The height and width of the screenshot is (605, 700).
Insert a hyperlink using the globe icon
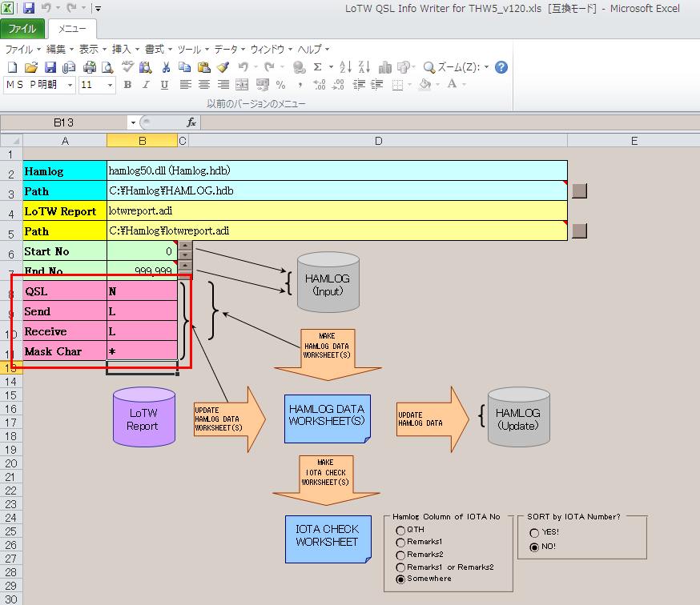coord(299,67)
